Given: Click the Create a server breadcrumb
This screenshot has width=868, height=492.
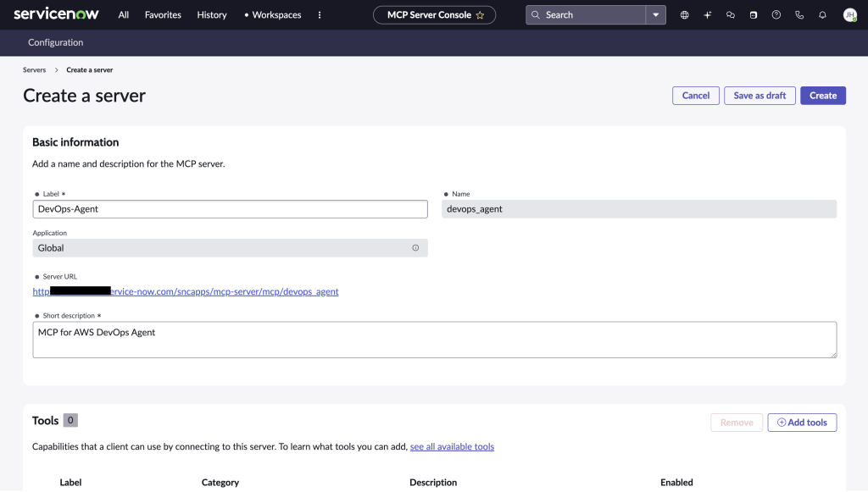Looking at the screenshot, I should [x=90, y=70].
